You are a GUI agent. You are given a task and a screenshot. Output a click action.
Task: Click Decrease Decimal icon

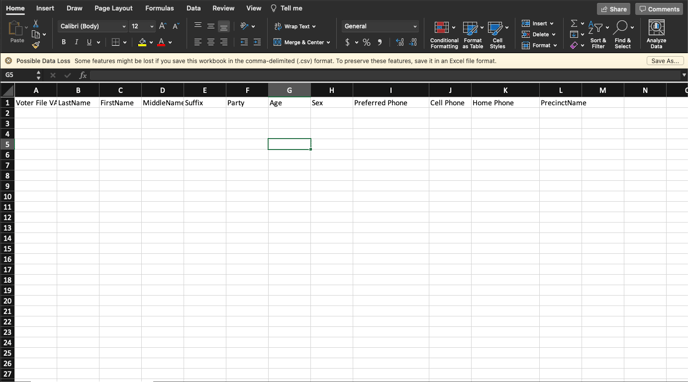pyautogui.click(x=413, y=42)
